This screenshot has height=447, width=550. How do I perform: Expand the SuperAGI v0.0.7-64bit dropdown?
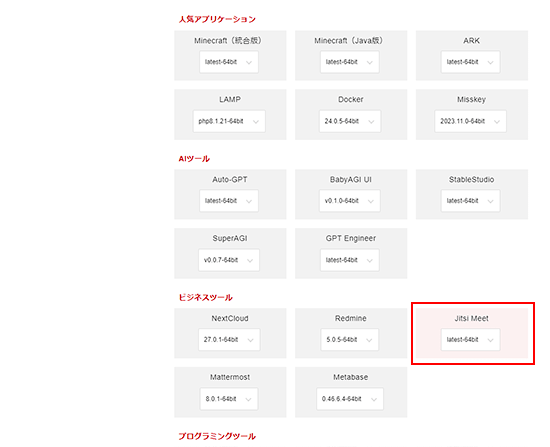229,260
